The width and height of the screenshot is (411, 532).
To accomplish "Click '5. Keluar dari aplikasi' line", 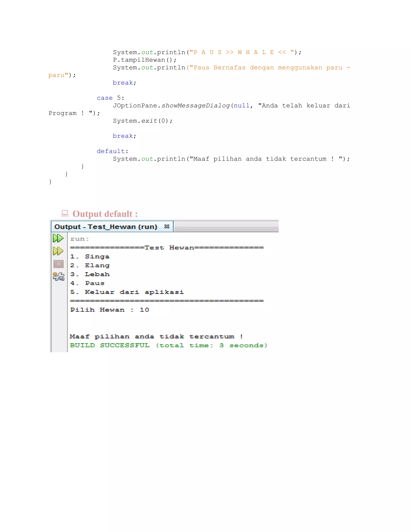I will click(127, 292).
